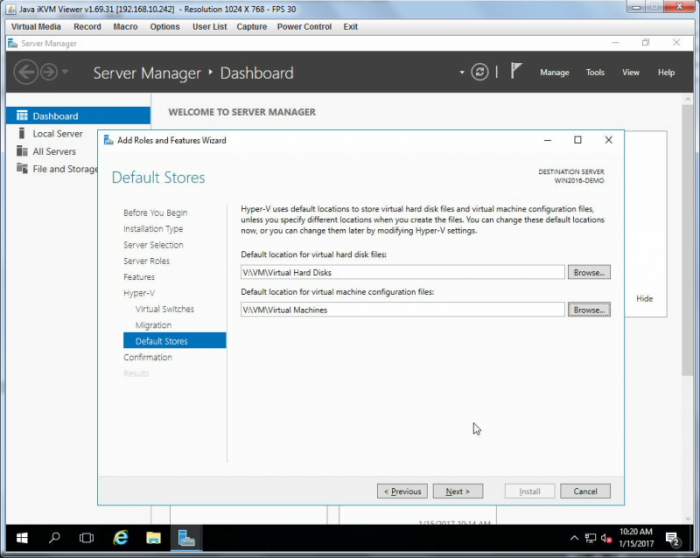This screenshot has width=700, height=558.
Task: Maximize the Add Roles and Features Wizard
Action: [x=577, y=140]
